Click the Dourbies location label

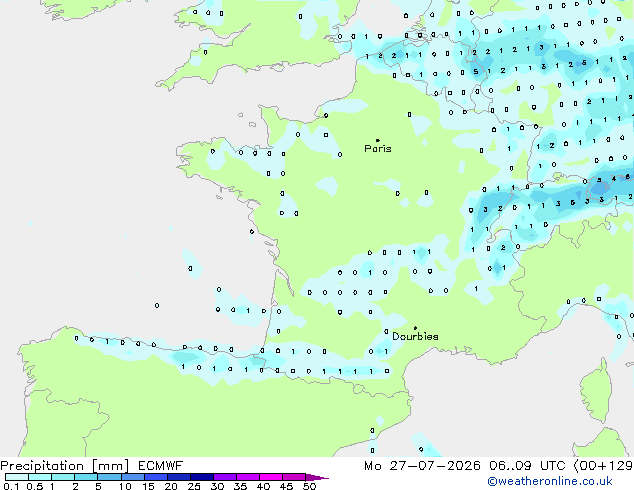[415, 336]
